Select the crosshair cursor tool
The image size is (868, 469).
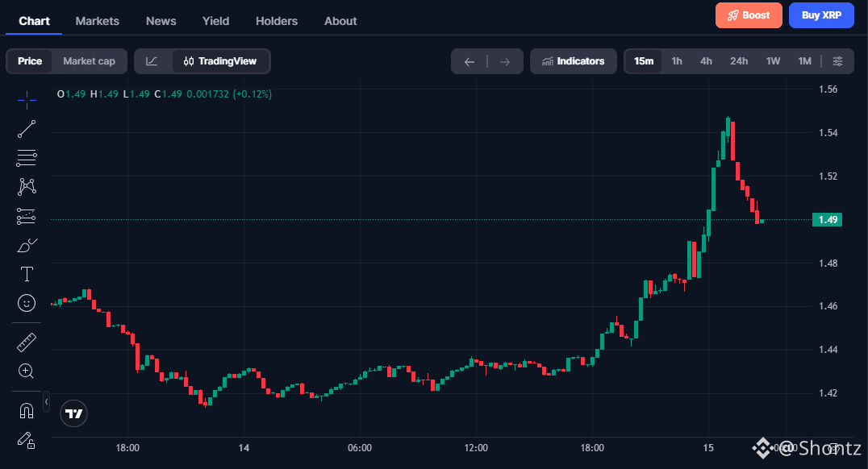(x=27, y=100)
